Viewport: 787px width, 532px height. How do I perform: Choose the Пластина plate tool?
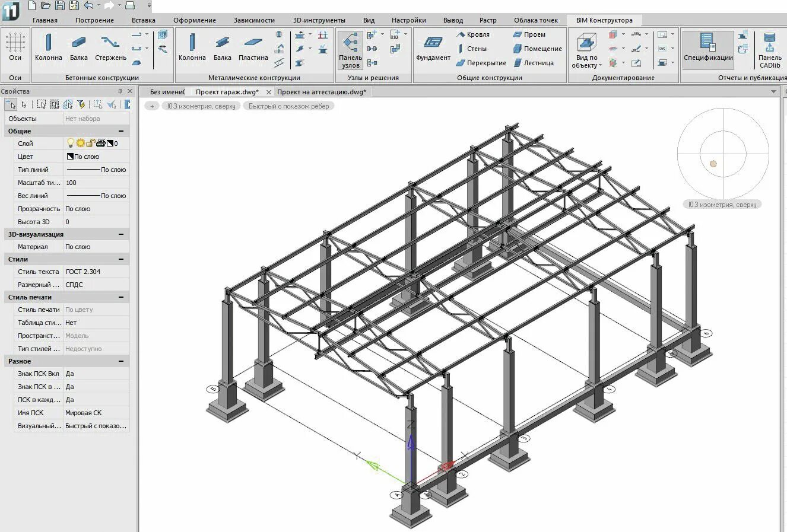tap(253, 47)
